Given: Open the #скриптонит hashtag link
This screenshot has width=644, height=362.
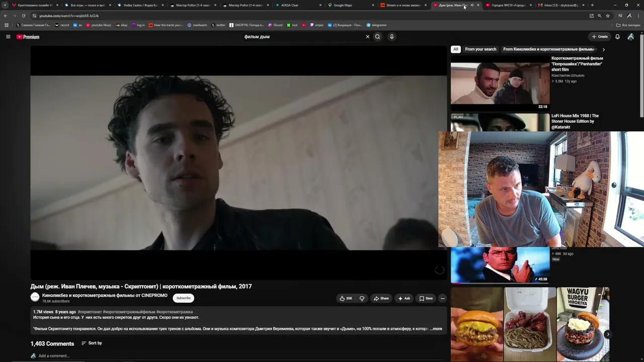Looking at the screenshot, I should tap(90, 312).
